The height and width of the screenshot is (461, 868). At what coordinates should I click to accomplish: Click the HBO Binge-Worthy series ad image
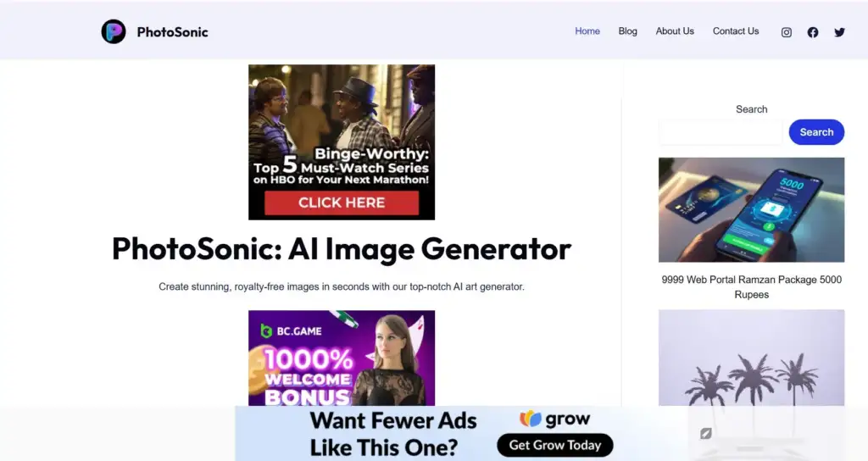pos(342,142)
